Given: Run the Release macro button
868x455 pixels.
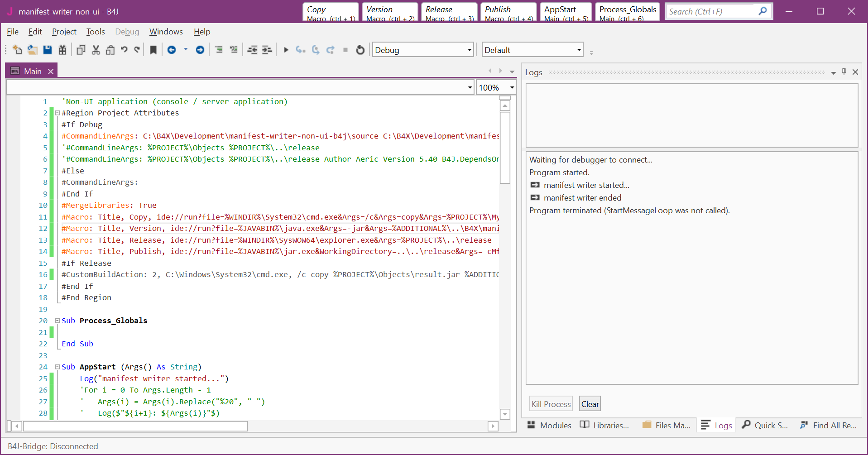Looking at the screenshot, I should click(449, 12).
